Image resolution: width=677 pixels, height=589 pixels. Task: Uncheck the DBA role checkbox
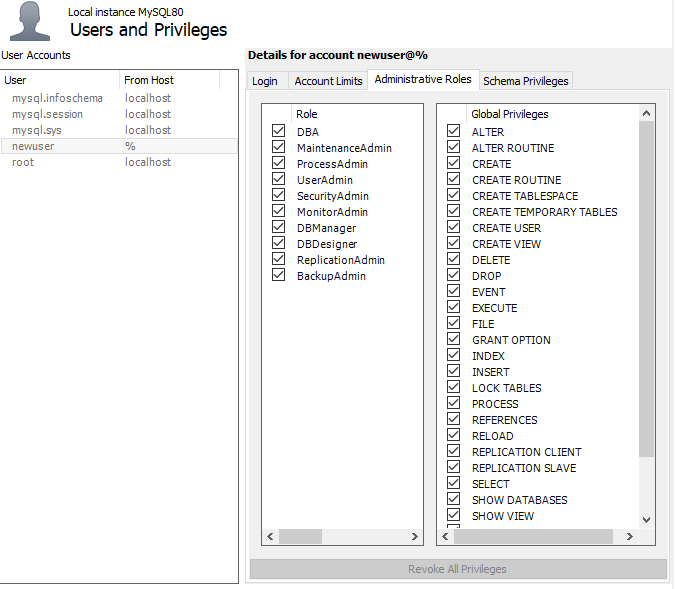278,131
